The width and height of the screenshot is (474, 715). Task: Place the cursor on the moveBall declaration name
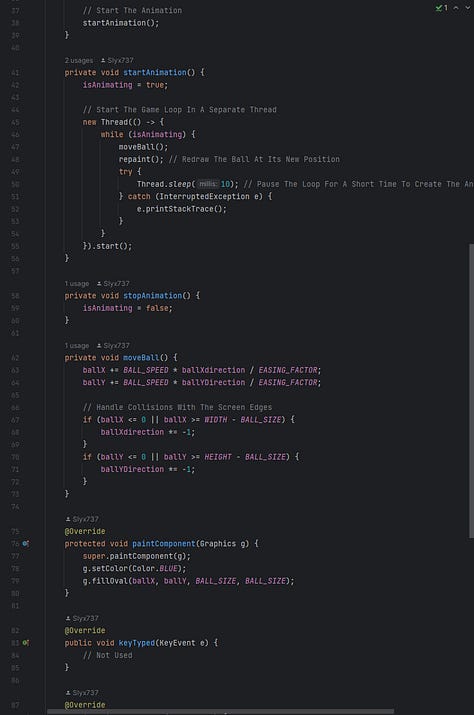point(141,358)
